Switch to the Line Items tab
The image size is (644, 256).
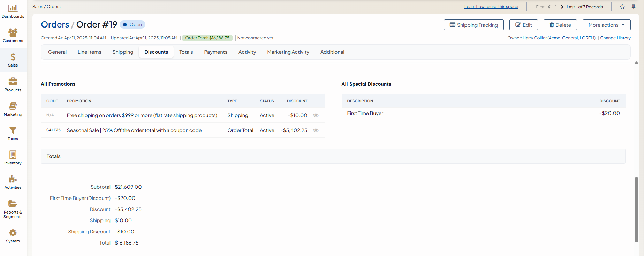click(x=89, y=52)
